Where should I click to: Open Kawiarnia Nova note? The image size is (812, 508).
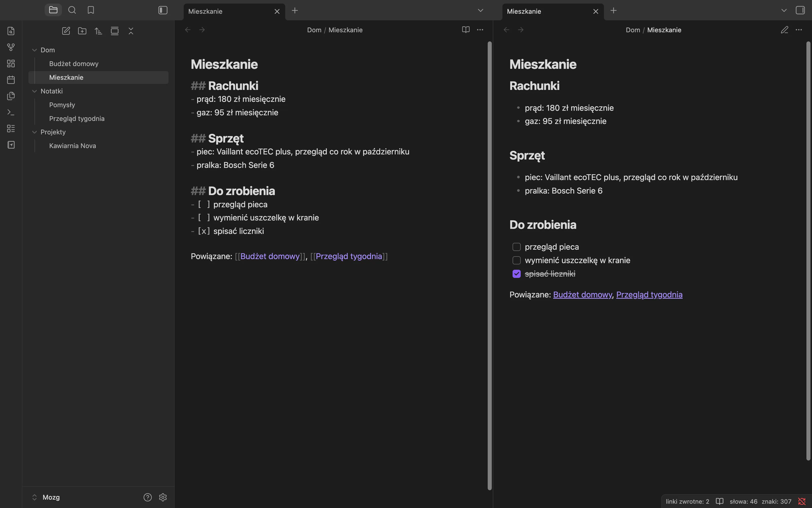tap(98, 146)
